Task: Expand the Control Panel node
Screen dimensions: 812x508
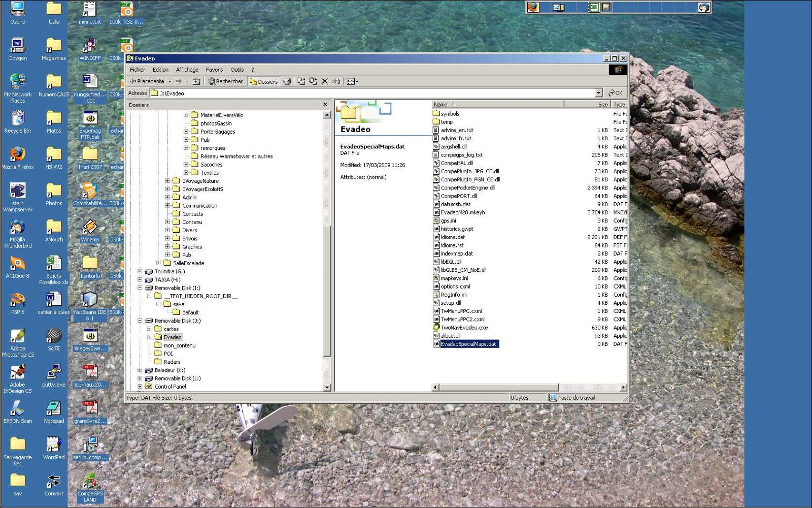Action: 140,387
